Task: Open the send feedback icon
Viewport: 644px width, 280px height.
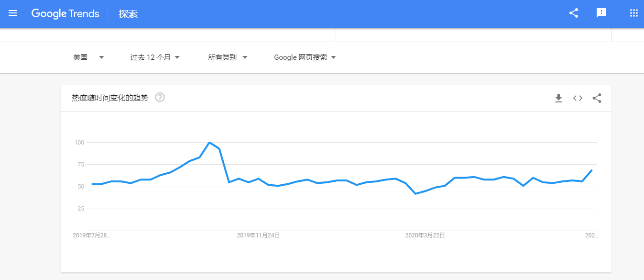Action: pyautogui.click(x=601, y=13)
